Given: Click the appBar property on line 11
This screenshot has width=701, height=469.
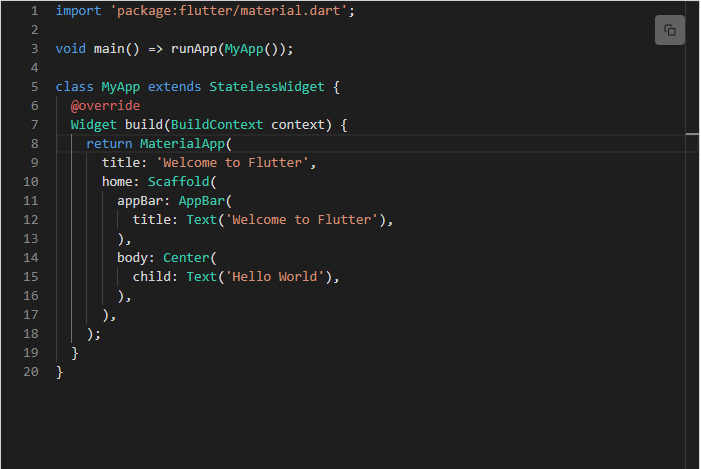Looking at the screenshot, I should click(140, 201).
